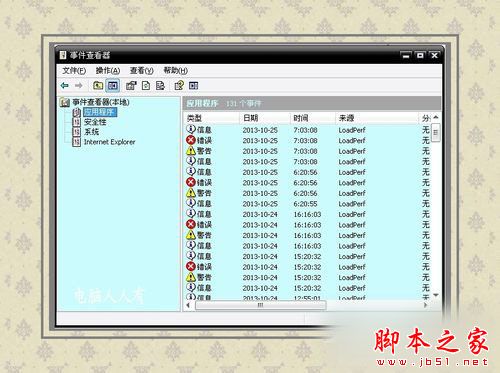Click the Refresh toolbar icon
Viewport: 500px width, 373px height.
point(146,86)
